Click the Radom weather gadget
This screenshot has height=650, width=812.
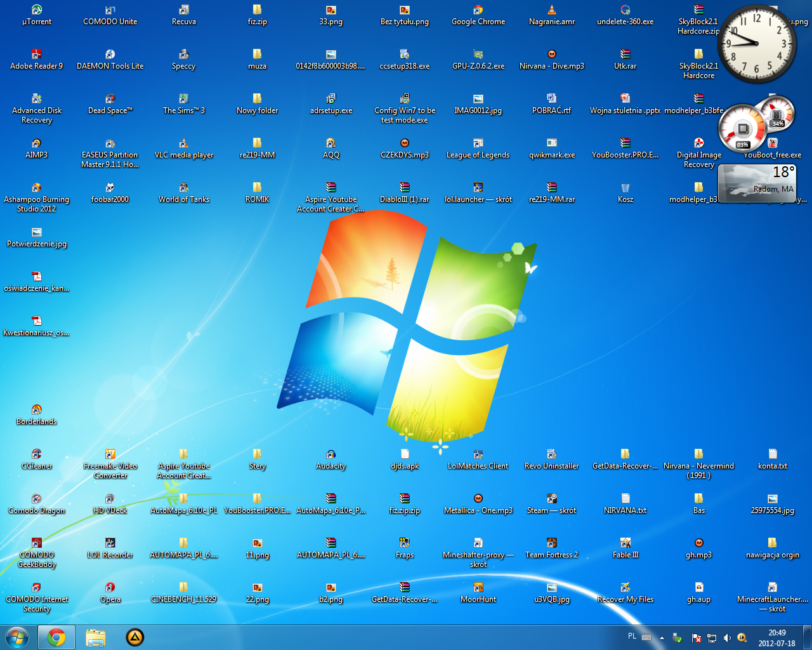click(756, 183)
